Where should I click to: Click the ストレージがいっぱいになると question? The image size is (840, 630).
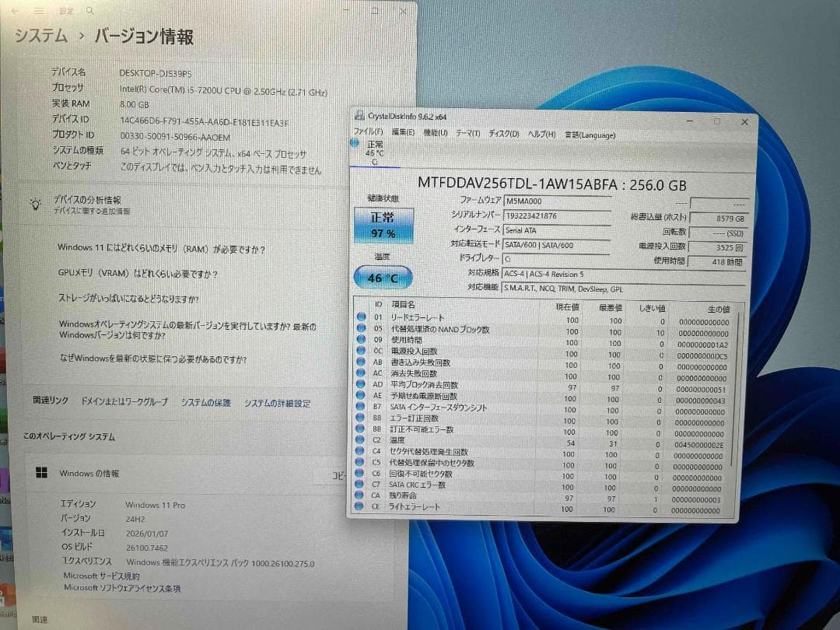click(x=128, y=299)
